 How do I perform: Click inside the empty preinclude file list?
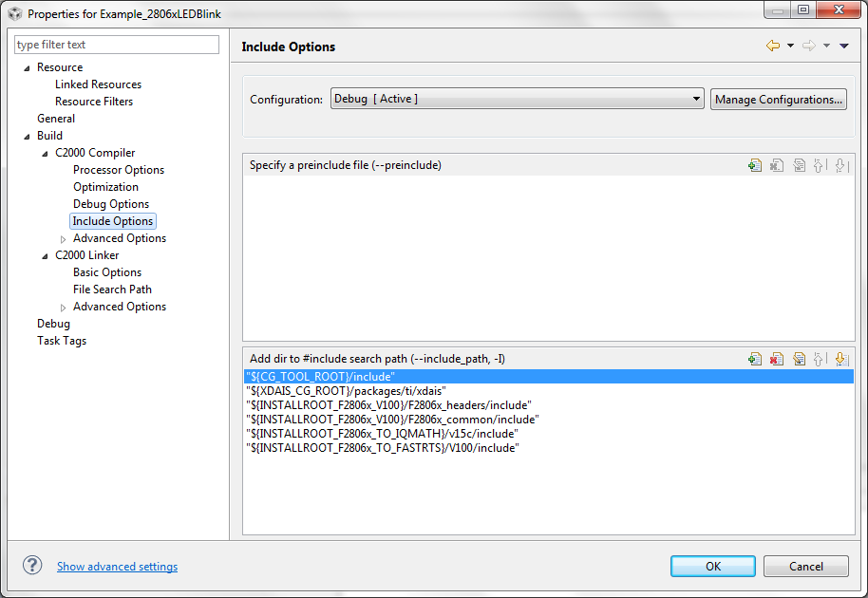tap(549, 258)
